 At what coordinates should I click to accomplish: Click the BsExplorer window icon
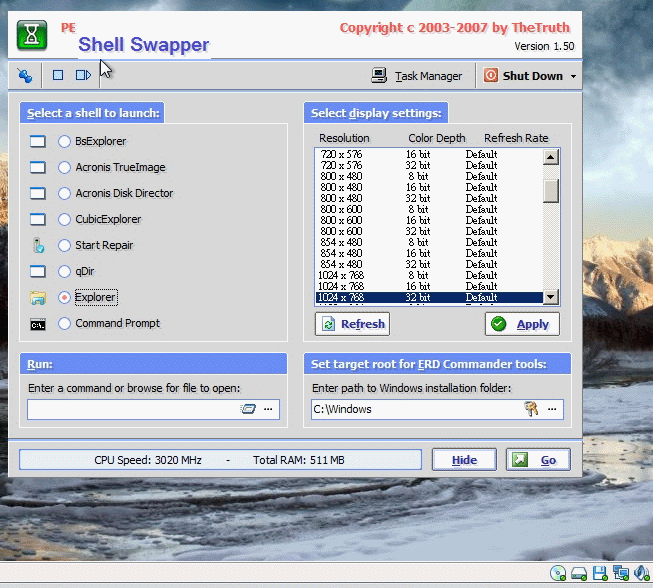pos(37,142)
